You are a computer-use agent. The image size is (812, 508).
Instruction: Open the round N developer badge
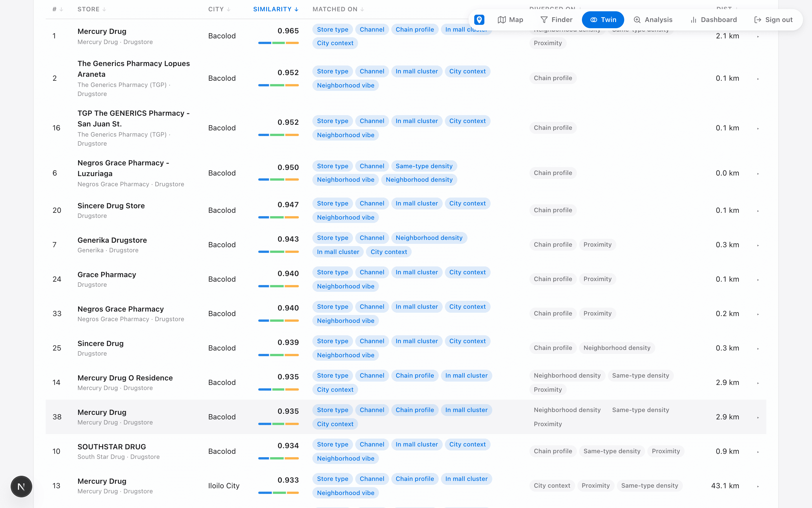coord(21,486)
